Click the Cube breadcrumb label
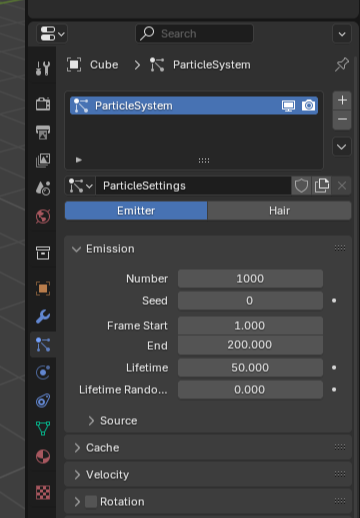 [104, 65]
